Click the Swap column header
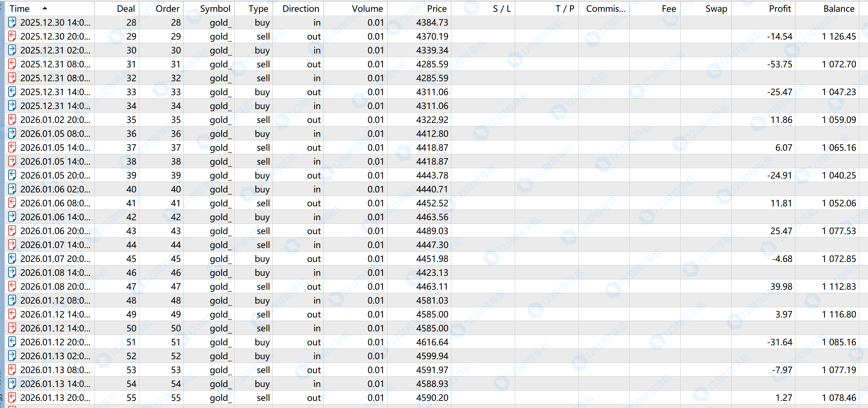Viewport: 868px width, 408px height. coord(716,9)
